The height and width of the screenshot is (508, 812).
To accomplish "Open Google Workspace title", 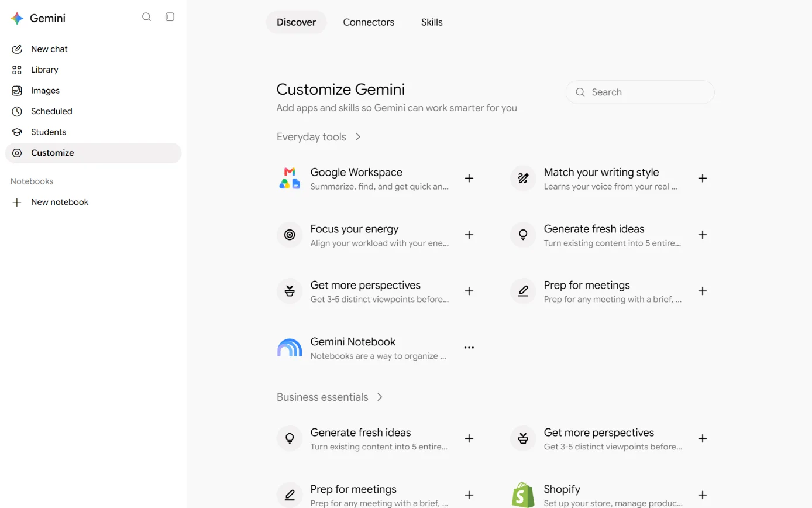I will (356, 172).
